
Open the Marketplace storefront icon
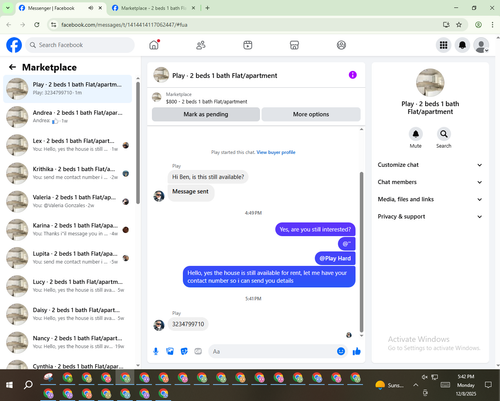click(x=294, y=45)
